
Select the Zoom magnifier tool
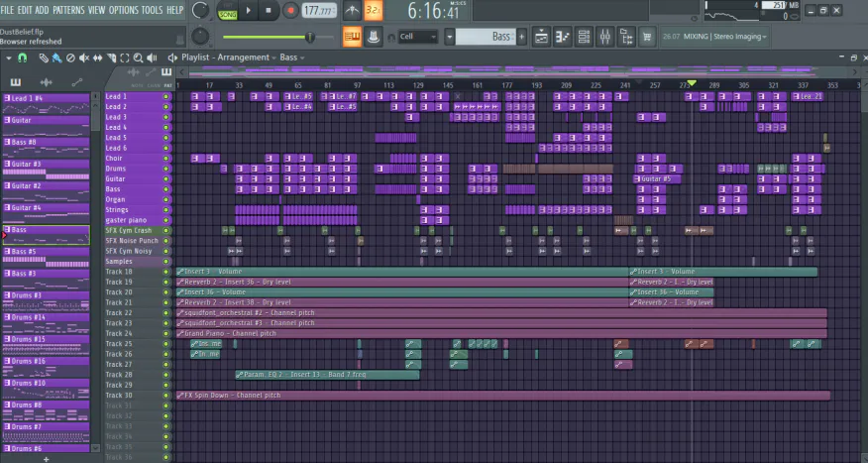(x=138, y=58)
